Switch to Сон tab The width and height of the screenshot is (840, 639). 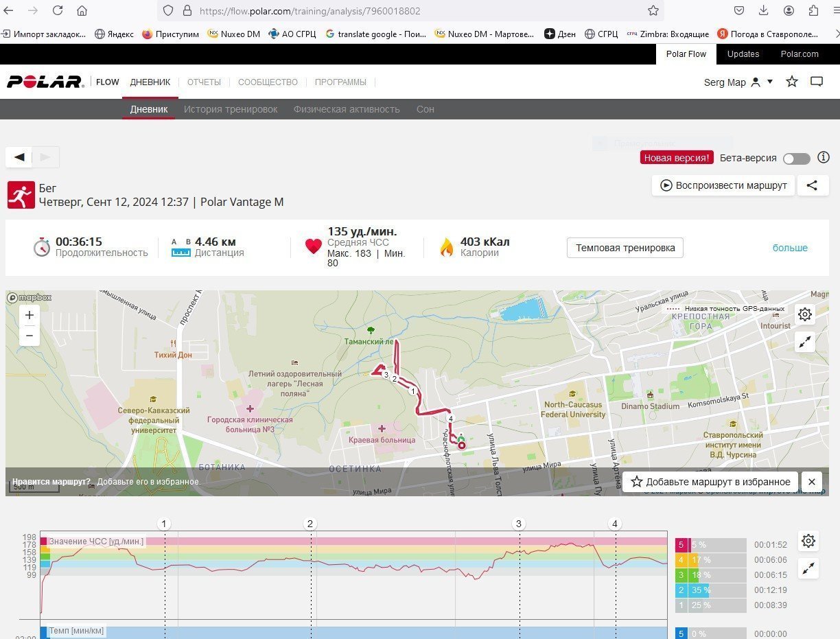pyautogui.click(x=425, y=109)
